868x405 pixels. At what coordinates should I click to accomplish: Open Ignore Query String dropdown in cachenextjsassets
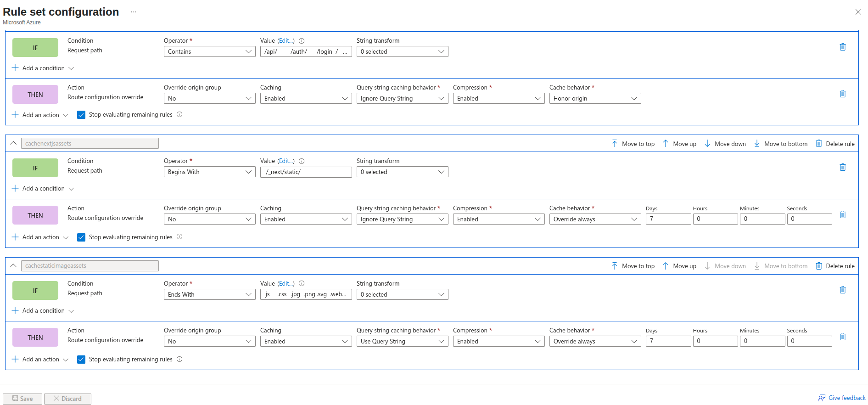[x=402, y=219]
